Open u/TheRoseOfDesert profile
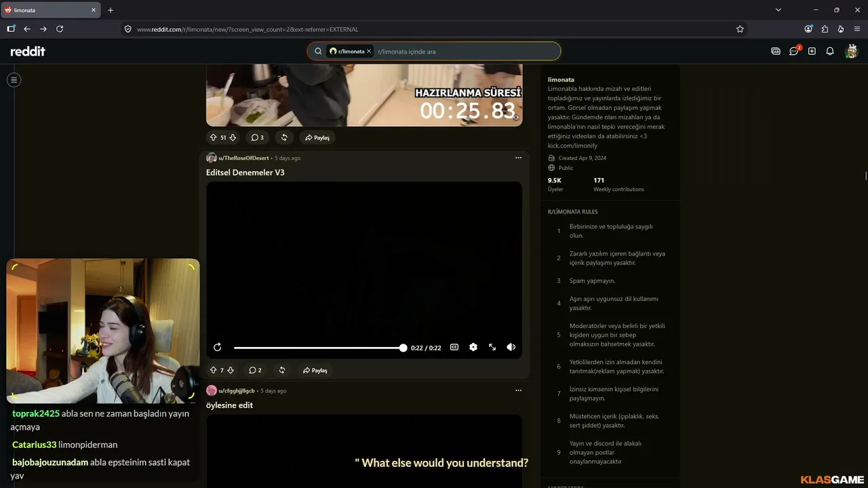Screen dimensions: 868x488 [243, 158]
